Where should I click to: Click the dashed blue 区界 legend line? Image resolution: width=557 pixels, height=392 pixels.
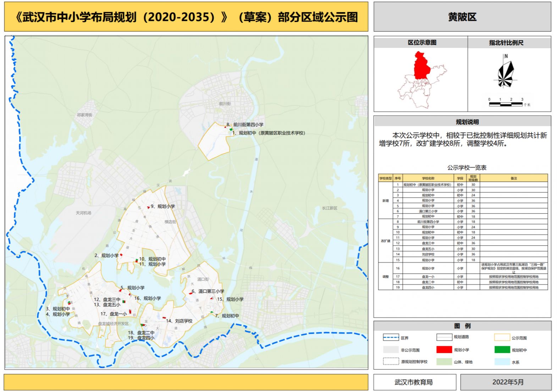[x=391, y=337]
